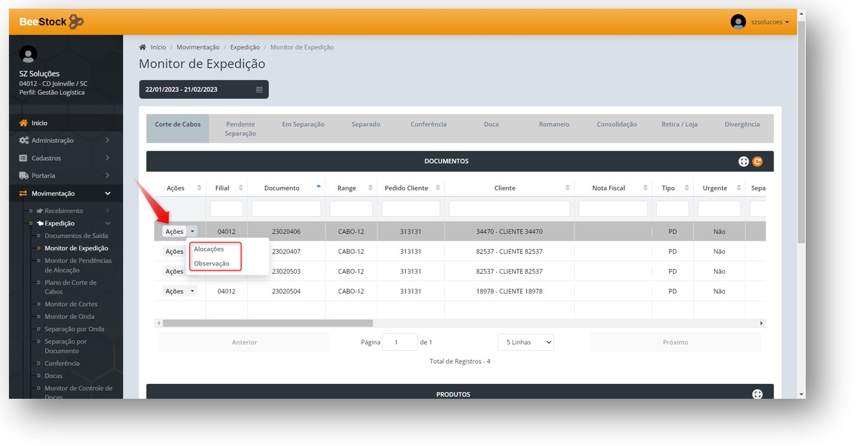Select Alocações from the Ações menu
The width and height of the screenshot is (868, 446).
coord(209,249)
